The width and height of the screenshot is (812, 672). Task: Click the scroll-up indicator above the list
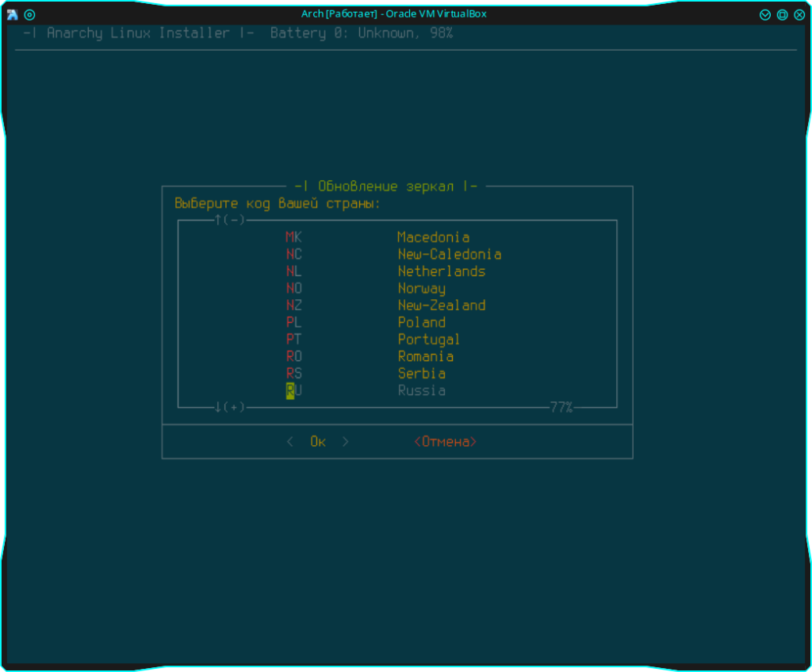point(229,221)
